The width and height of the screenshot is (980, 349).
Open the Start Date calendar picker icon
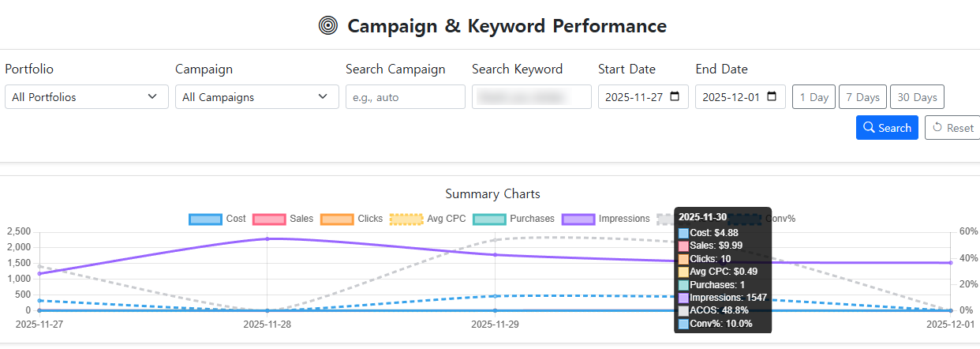[x=675, y=97]
